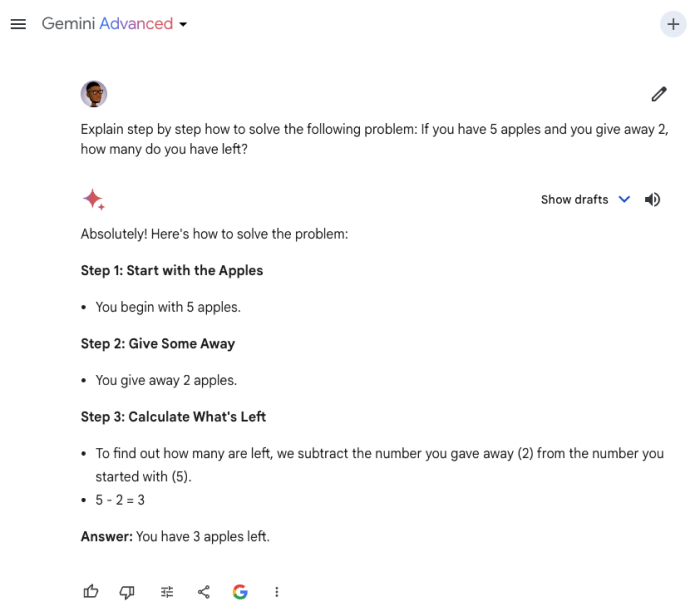Click the Gemini sparkle logo
Viewport: 700px width, 615px height.
(94, 199)
